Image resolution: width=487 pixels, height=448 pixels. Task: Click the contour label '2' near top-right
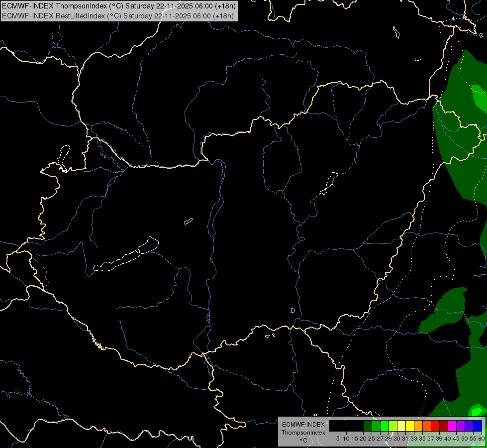coord(481,35)
